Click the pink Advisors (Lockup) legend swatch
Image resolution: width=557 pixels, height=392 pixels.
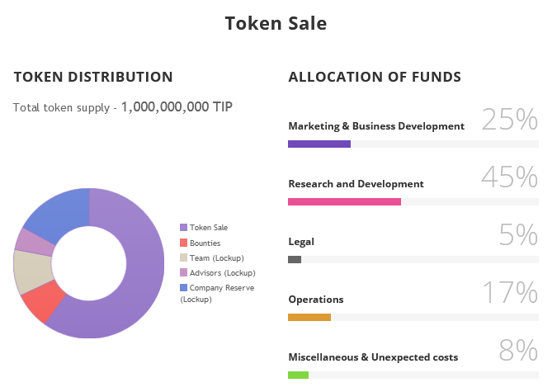pos(184,272)
